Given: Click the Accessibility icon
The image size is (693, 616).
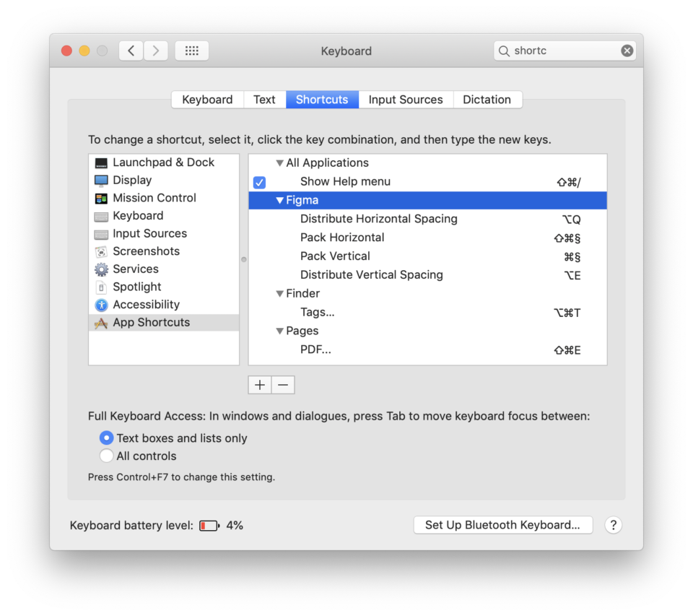Looking at the screenshot, I should pyautogui.click(x=101, y=305).
